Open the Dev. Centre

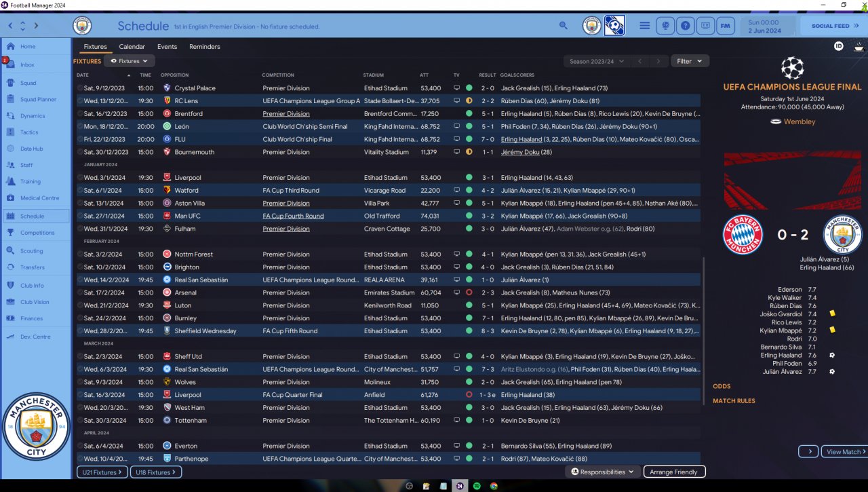pos(35,337)
